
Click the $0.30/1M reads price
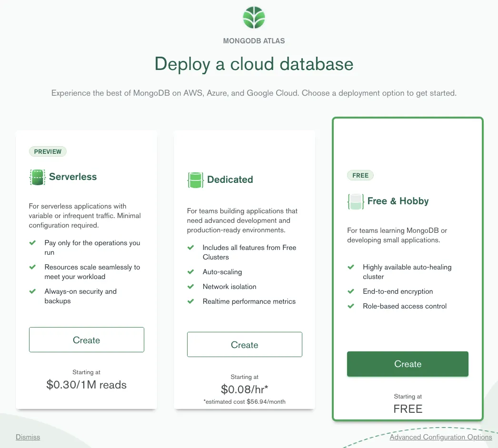tap(86, 385)
